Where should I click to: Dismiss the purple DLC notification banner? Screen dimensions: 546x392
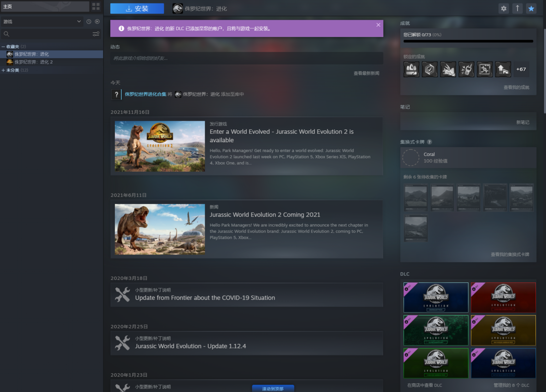coord(378,25)
